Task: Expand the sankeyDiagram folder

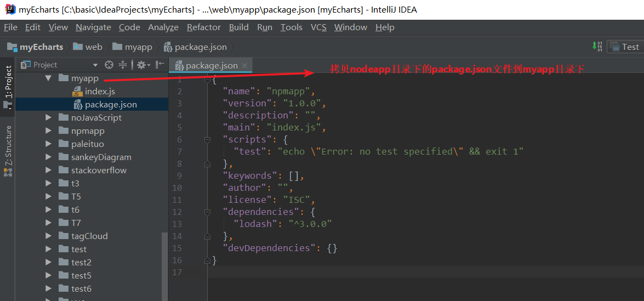Action: 48,157
